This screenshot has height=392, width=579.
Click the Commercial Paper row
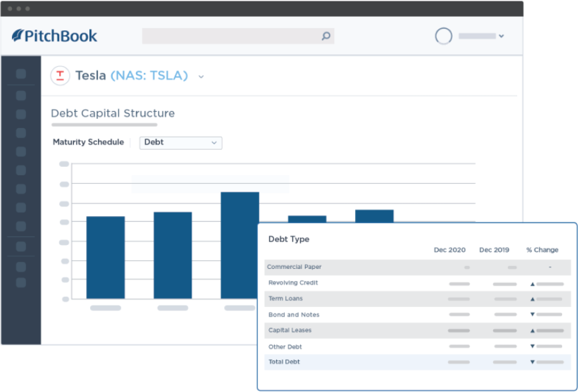418,267
